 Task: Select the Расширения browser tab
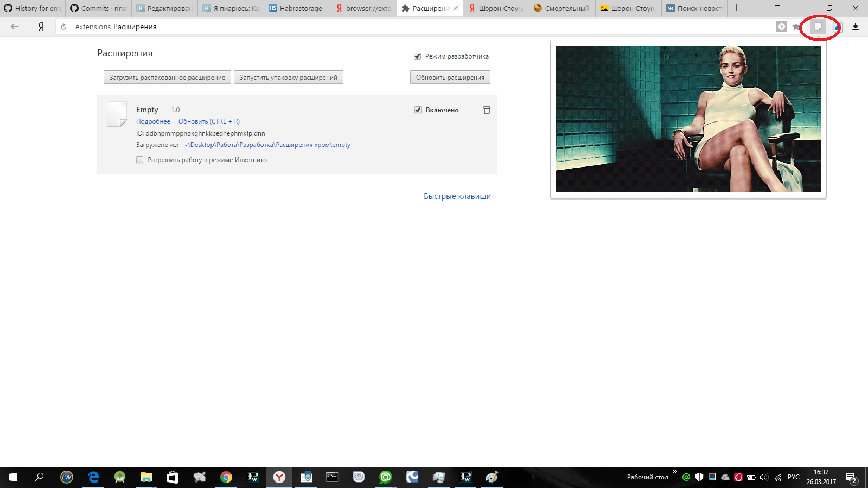(x=429, y=8)
